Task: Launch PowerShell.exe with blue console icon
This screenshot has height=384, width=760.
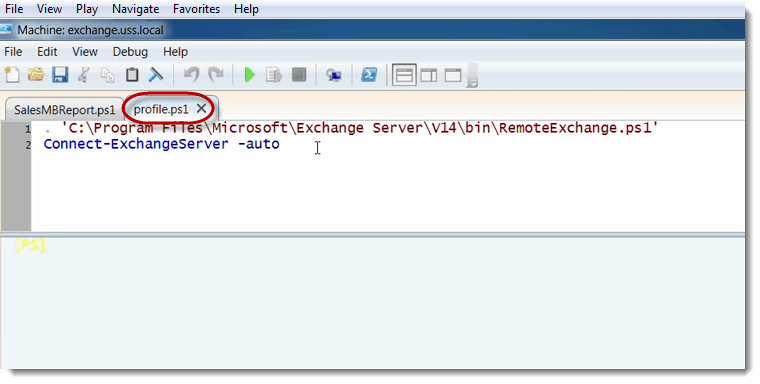Action: [x=369, y=75]
